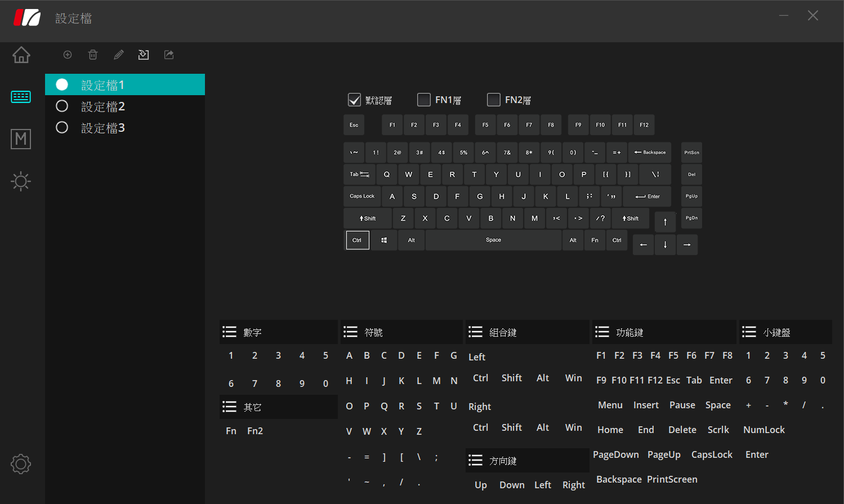Expand the 小鍵盤 category header
The width and height of the screenshot is (844, 504).
click(785, 332)
